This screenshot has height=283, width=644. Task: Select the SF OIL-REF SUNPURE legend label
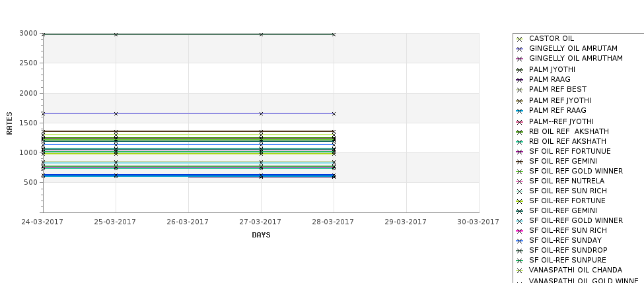(567, 260)
